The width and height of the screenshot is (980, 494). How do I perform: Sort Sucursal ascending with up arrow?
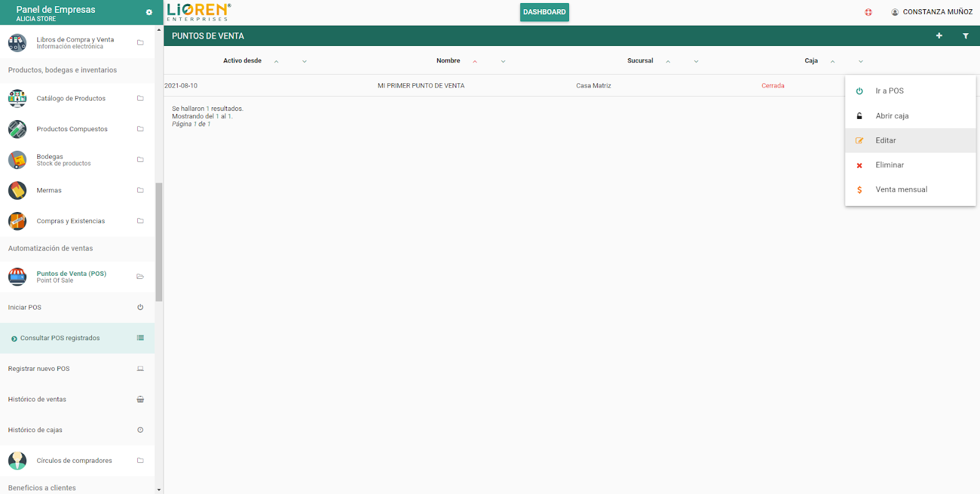[x=668, y=61]
